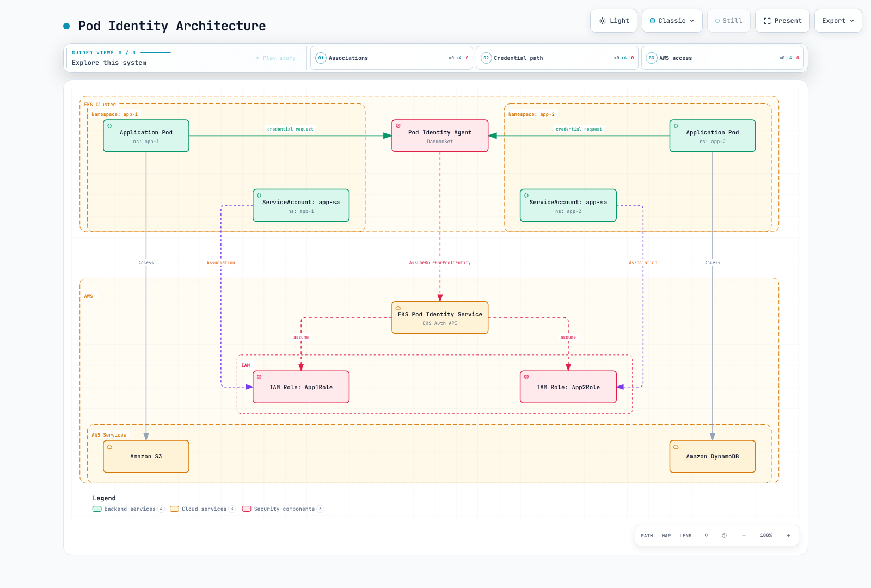The width and height of the screenshot is (871, 588).
Task: Enter Present fullscreen mode
Action: pos(782,21)
